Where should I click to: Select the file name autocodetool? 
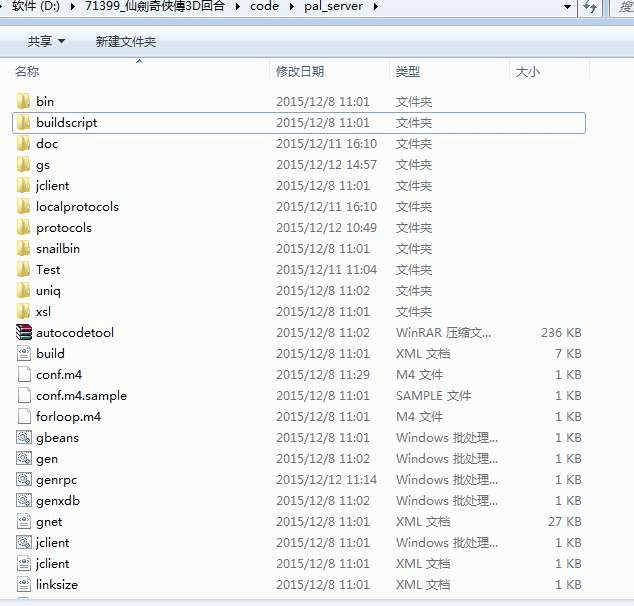75,333
